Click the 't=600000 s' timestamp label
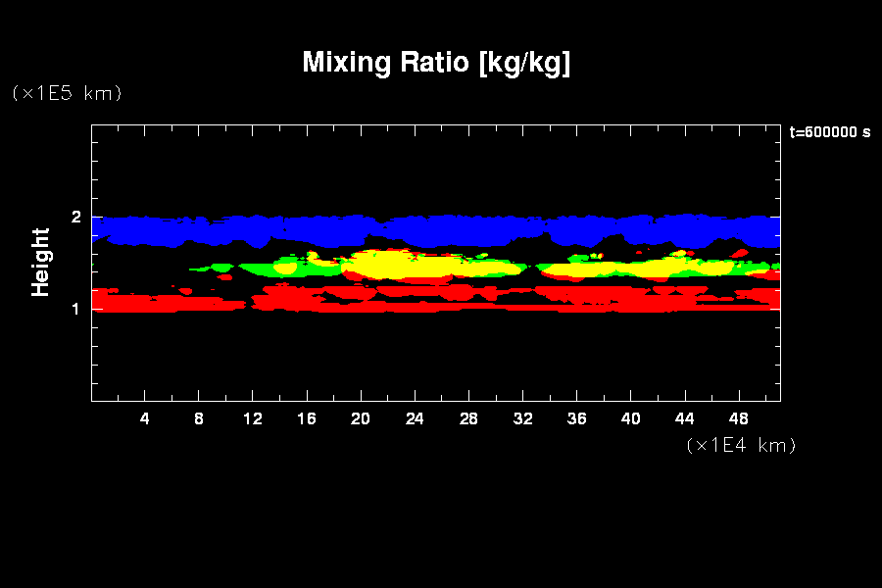Screen dimensions: 882x588 coord(829,132)
